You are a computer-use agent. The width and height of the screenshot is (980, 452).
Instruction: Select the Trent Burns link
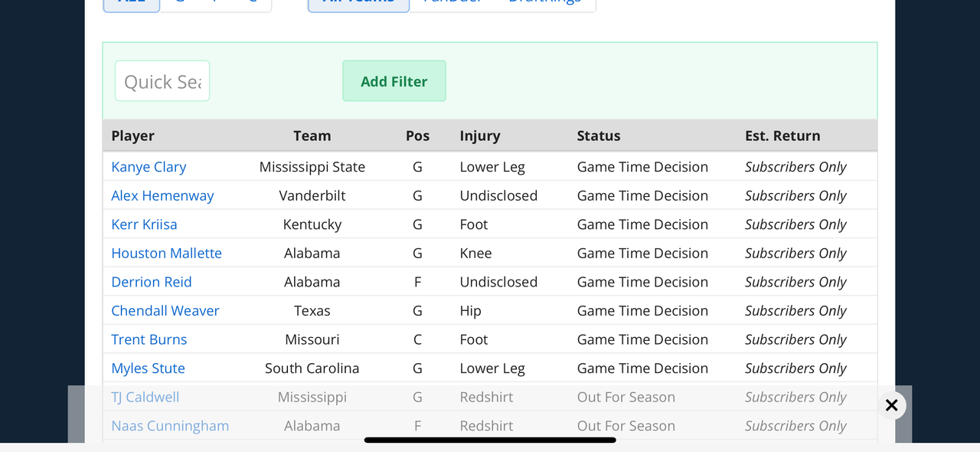click(x=149, y=339)
